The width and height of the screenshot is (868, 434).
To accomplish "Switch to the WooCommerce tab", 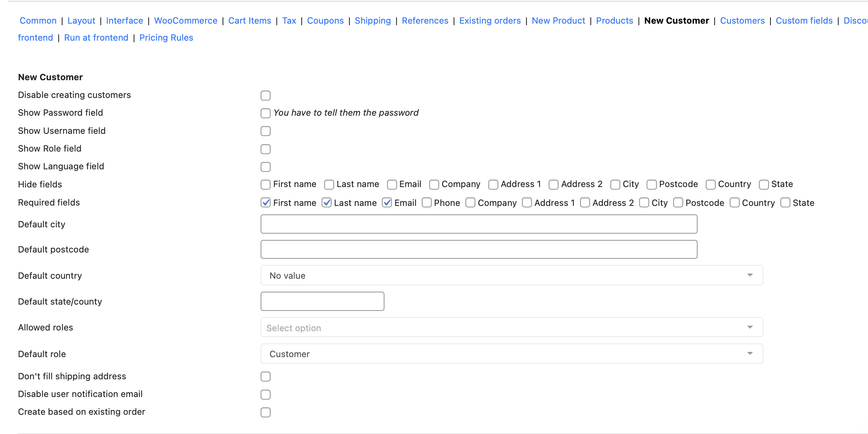I will [x=186, y=21].
